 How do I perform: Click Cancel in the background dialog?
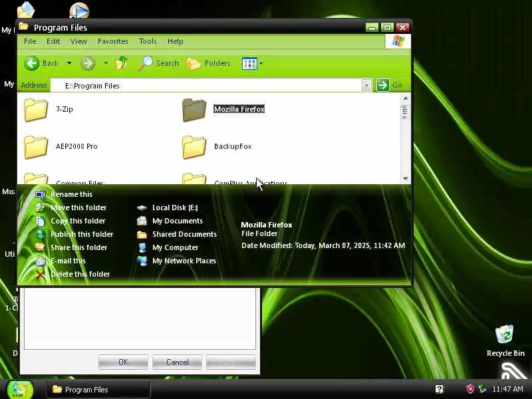177,362
